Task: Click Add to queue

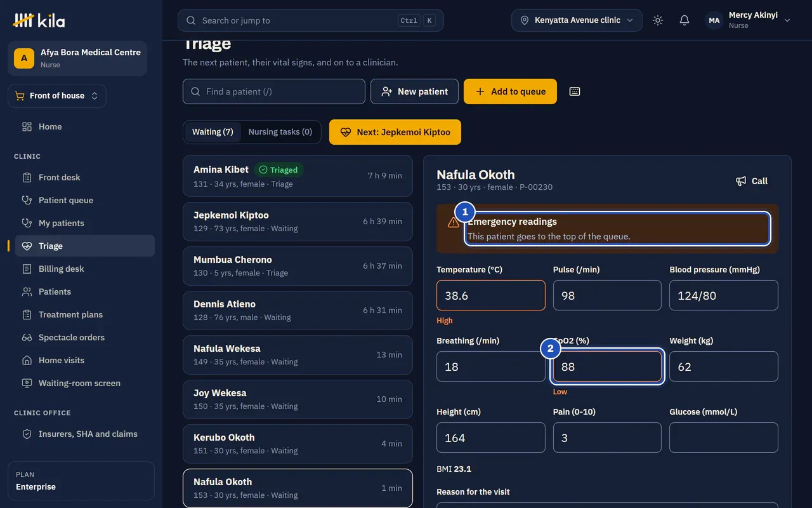Action: (510, 91)
